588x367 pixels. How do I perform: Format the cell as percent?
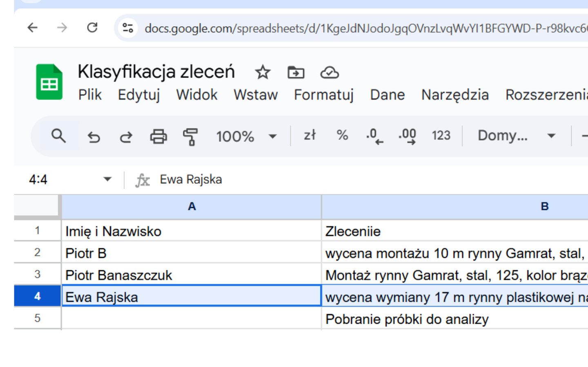click(x=342, y=135)
